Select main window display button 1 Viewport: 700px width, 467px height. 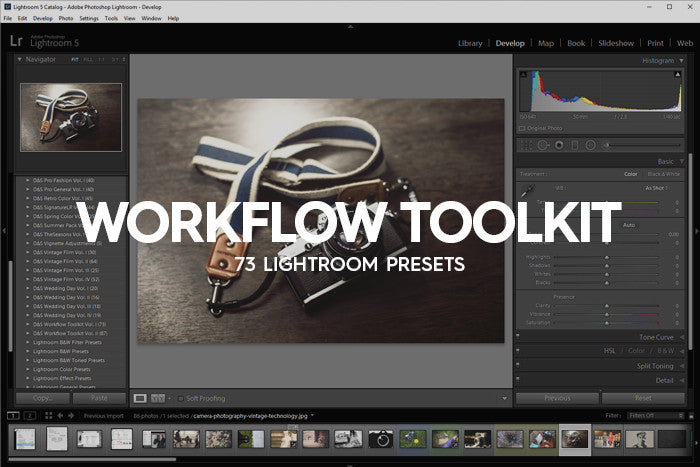tap(13, 416)
